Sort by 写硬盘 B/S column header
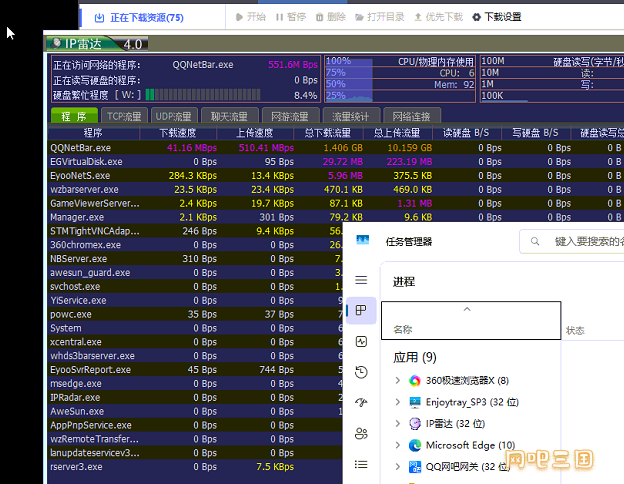 coord(535,133)
